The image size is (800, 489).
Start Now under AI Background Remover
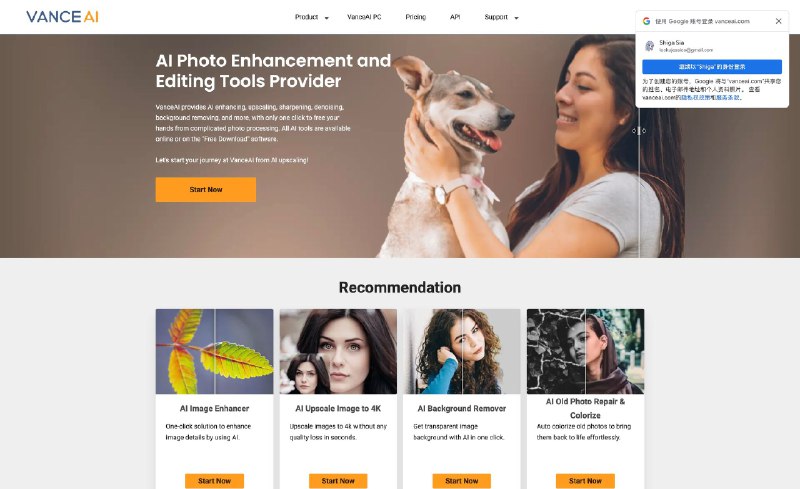(x=462, y=481)
